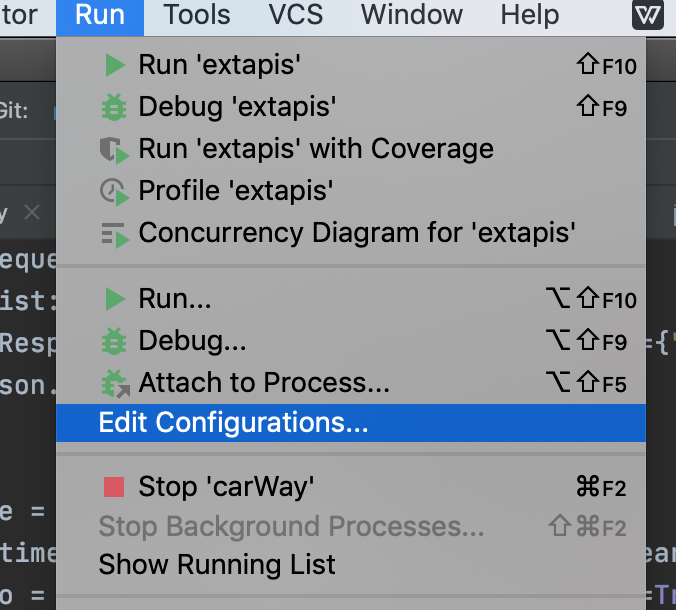Click the Run with Coverage shield icon

(x=115, y=150)
